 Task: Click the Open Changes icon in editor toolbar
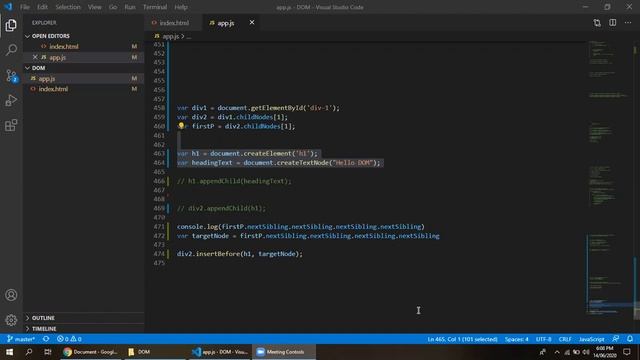click(597, 23)
